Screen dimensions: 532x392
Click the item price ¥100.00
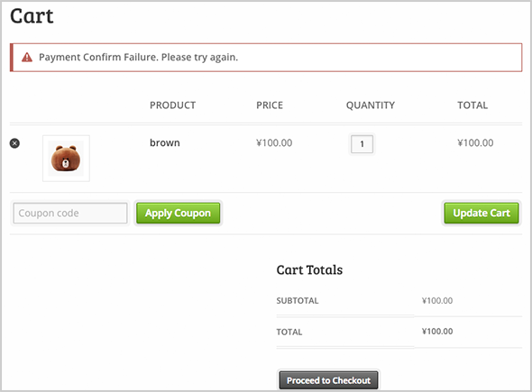[x=274, y=142]
